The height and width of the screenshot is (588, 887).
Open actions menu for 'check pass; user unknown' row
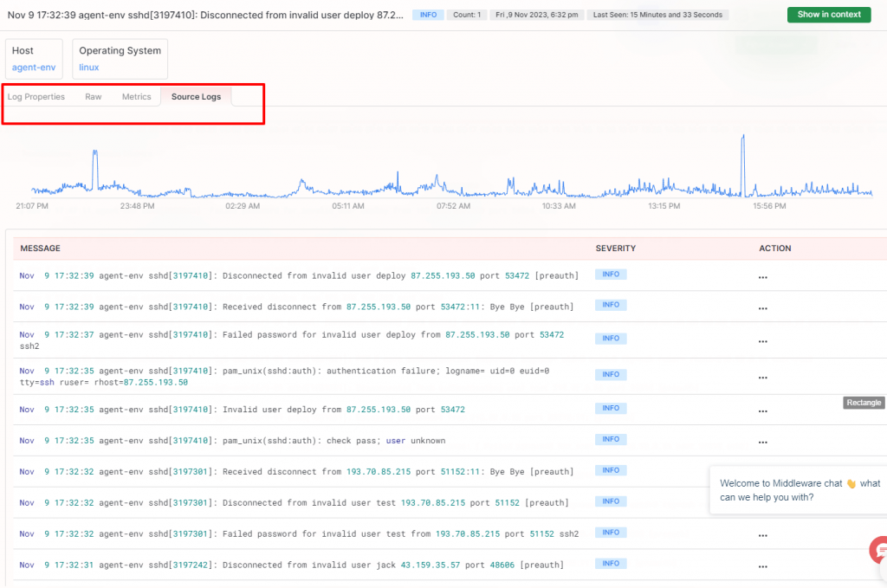(762, 443)
